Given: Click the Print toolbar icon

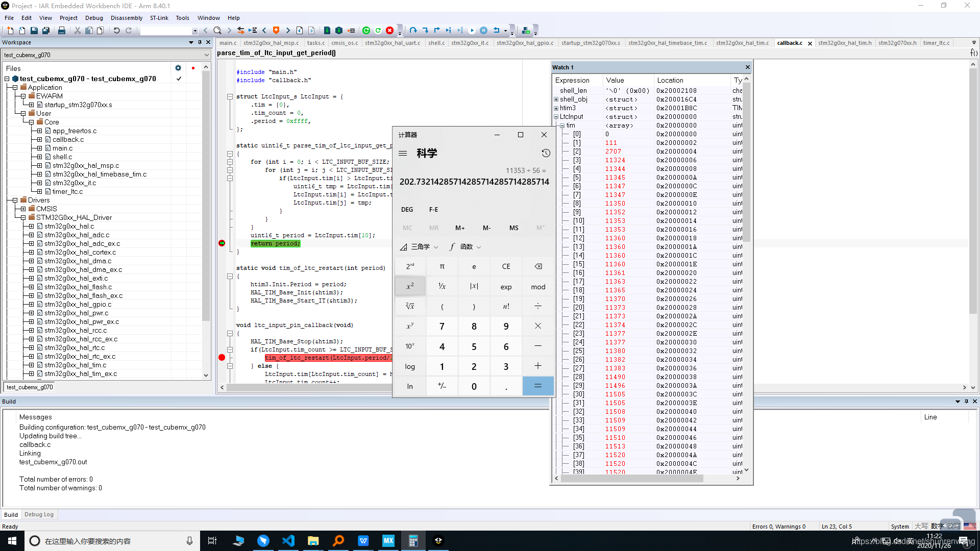Looking at the screenshot, I should click(x=62, y=31).
